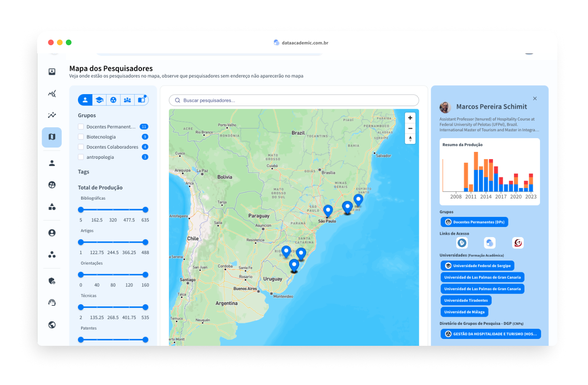Screen dimensions: 588x385
Task: Open Universidade Federal de Sergipe chip
Action: tap(477, 266)
